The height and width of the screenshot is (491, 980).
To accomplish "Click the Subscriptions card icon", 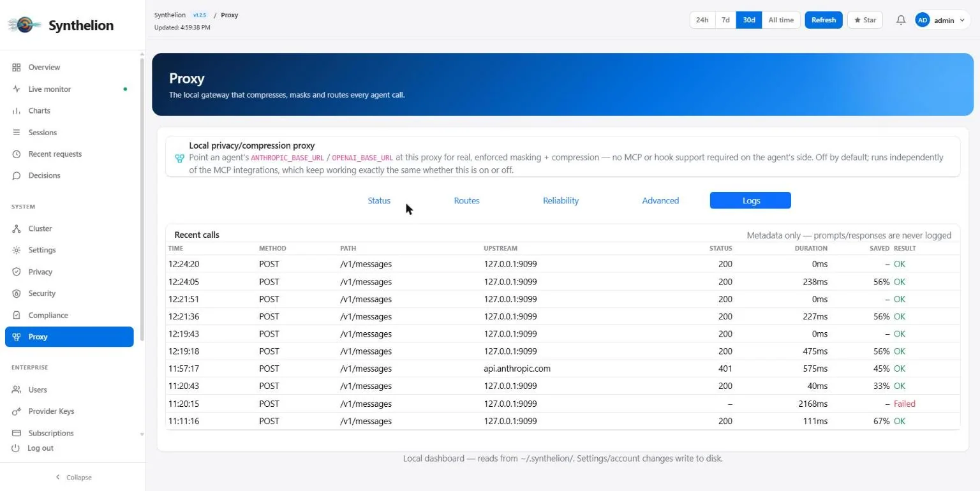I will (x=17, y=433).
